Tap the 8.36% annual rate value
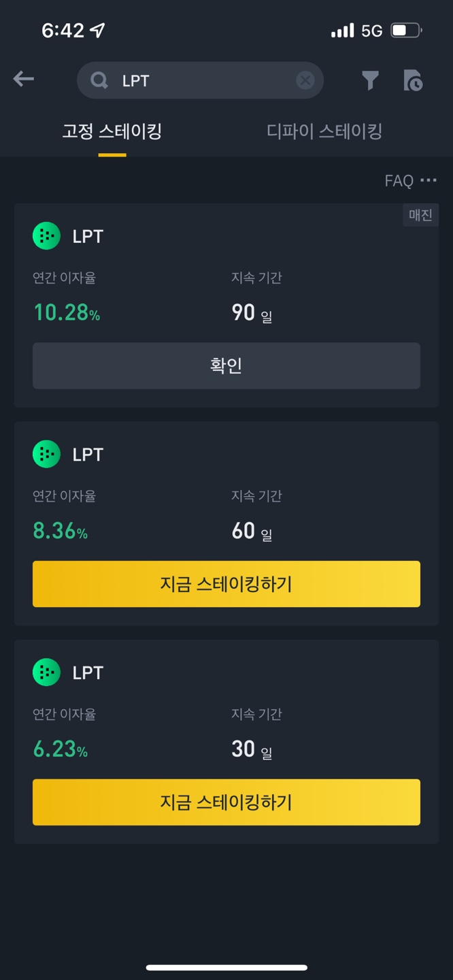453x980 pixels. coord(61,531)
